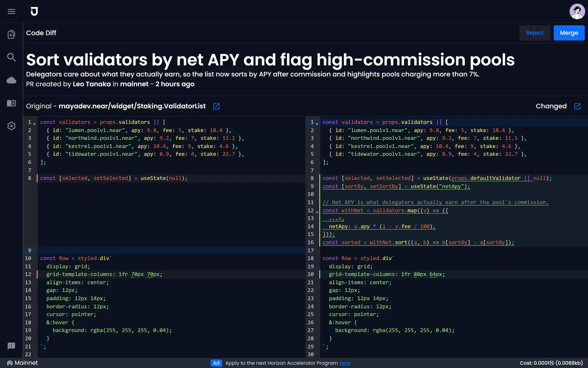Screen dimensions: 588x368
Task: Open original widget in new tab
Action: point(216,106)
